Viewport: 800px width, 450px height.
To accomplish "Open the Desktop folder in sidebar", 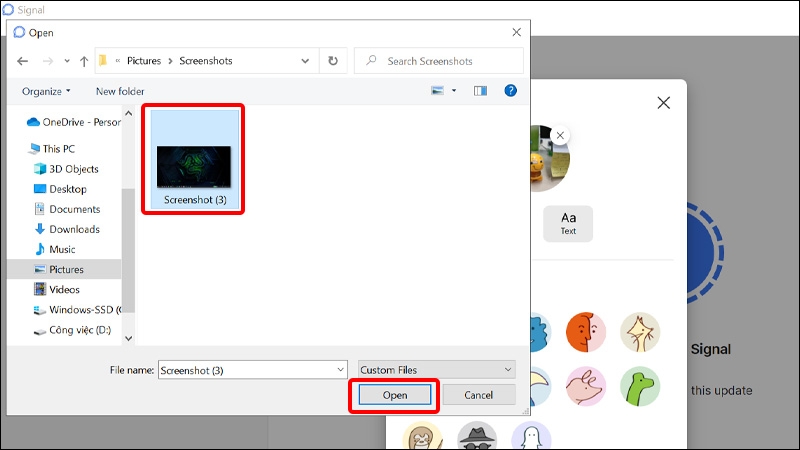I will click(60, 189).
